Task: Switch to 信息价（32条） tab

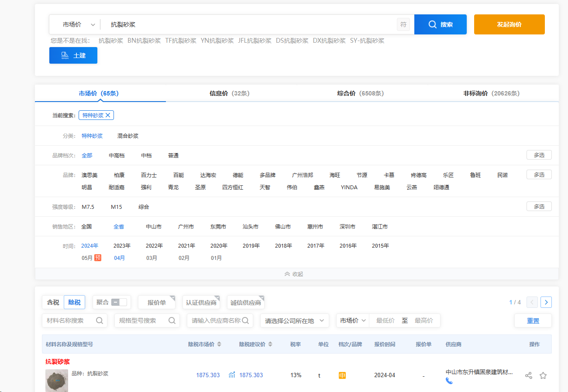Action: coord(230,93)
